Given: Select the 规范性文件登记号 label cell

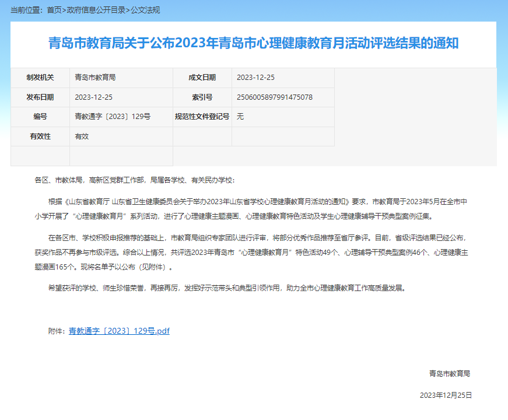Looking at the screenshot, I should [202, 117].
